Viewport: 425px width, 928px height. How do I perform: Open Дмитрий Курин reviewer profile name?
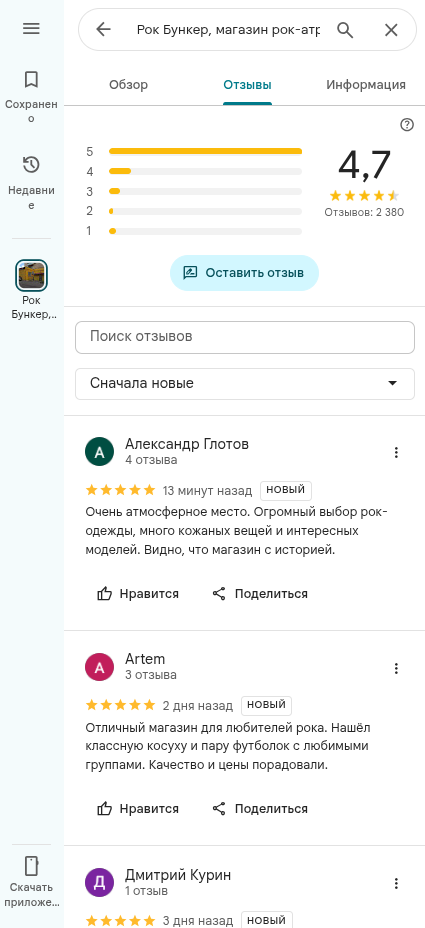coord(178,875)
